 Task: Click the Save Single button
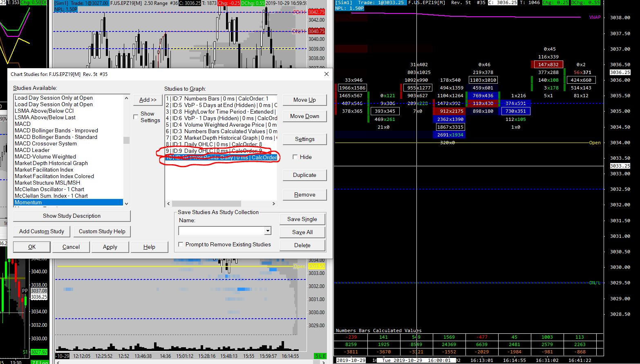point(302,219)
